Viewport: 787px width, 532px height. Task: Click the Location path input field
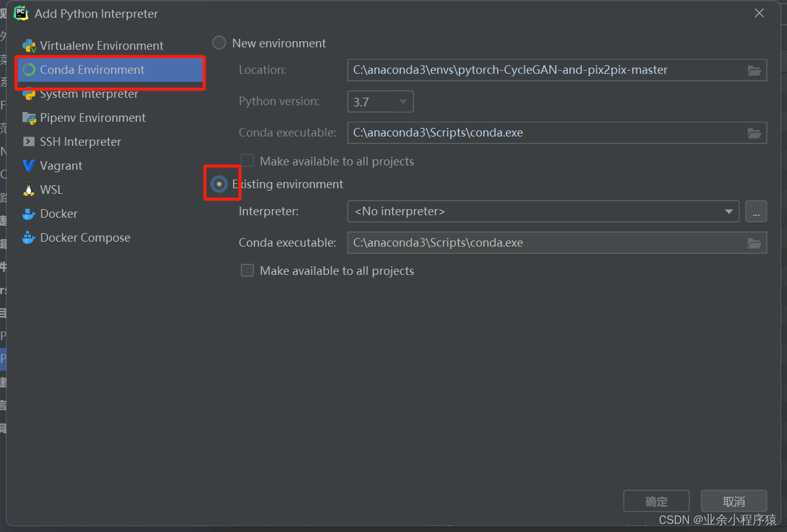pos(557,70)
